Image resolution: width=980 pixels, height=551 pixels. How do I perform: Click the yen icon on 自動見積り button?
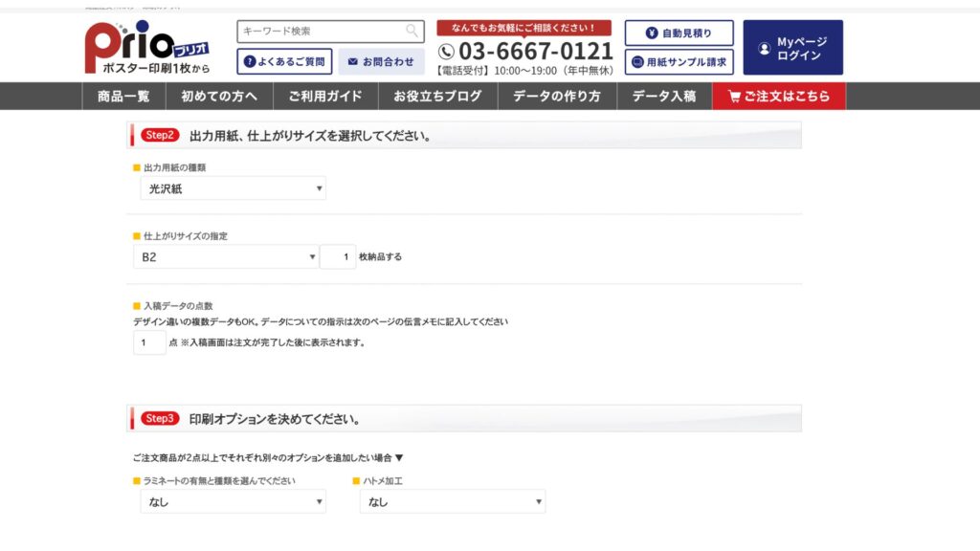click(x=653, y=33)
